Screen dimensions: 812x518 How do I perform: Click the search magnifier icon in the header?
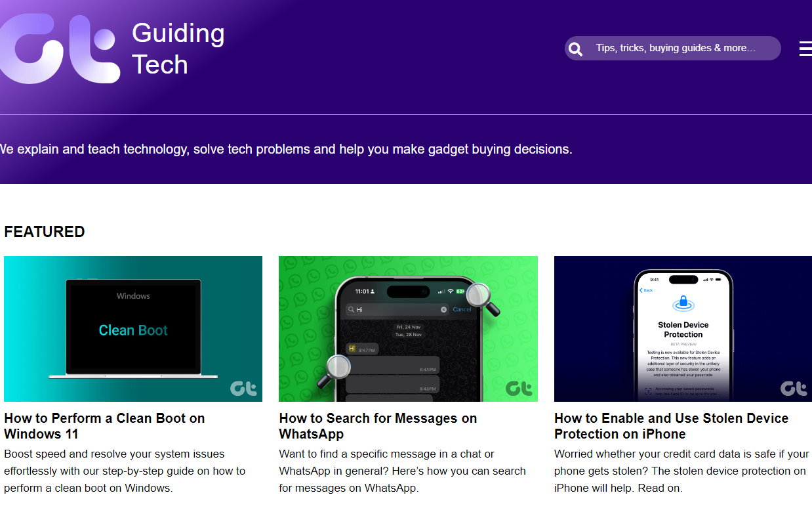pos(575,49)
